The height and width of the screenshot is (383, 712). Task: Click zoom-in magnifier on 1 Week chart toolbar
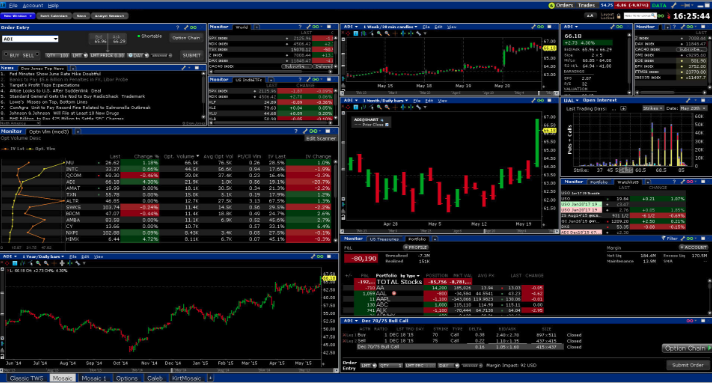379,33
